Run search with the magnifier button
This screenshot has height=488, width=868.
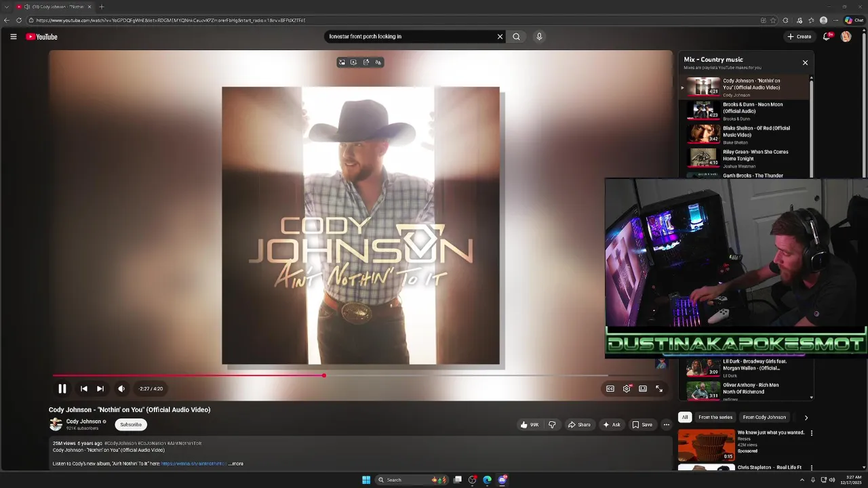tap(516, 37)
